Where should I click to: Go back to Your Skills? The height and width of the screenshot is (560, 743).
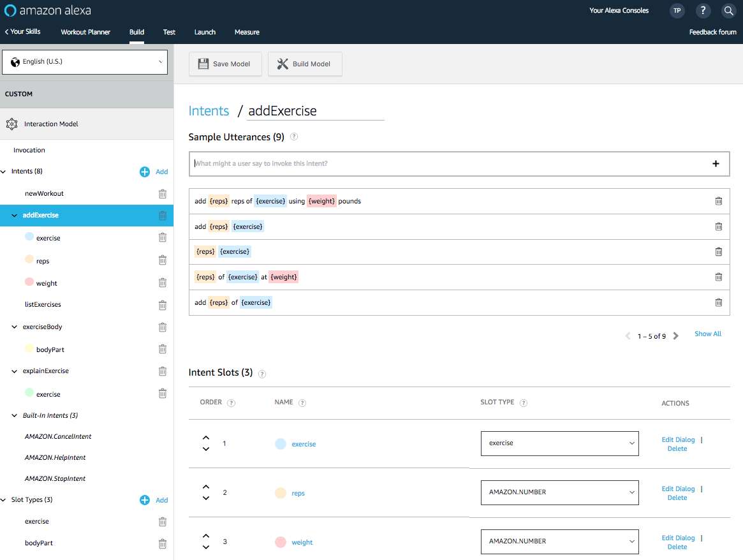[x=22, y=32]
